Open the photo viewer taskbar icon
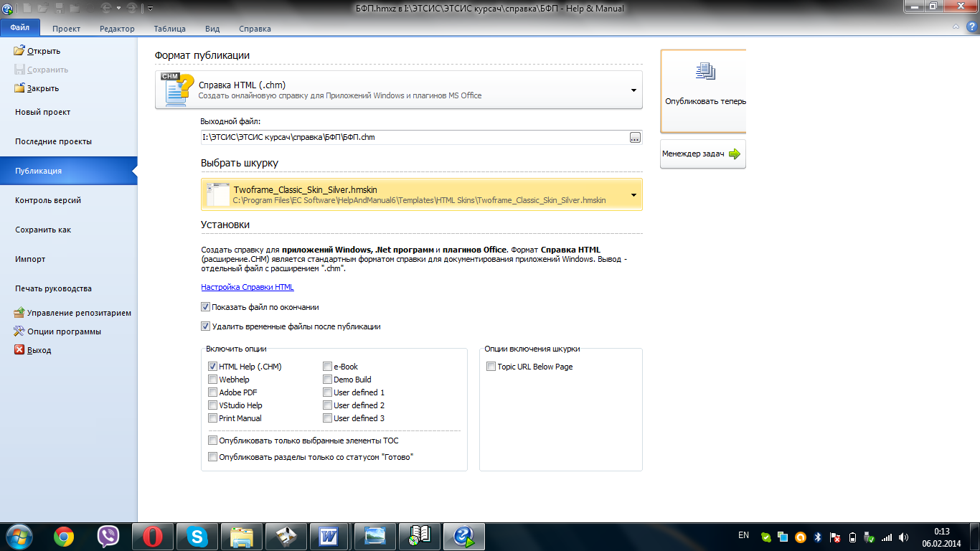The width and height of the screenshot is (980, 551). click(375, 537)
